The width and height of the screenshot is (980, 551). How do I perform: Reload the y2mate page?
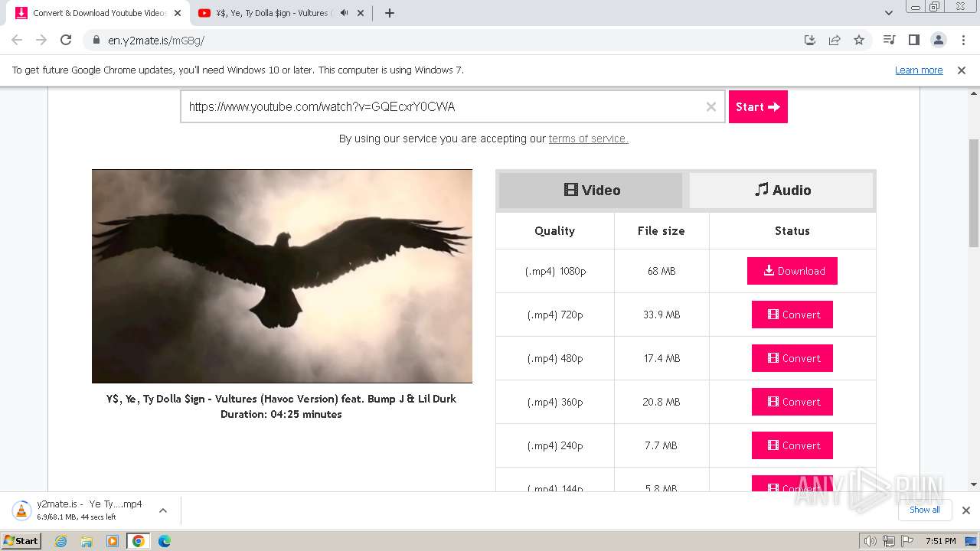click(66, 41)
